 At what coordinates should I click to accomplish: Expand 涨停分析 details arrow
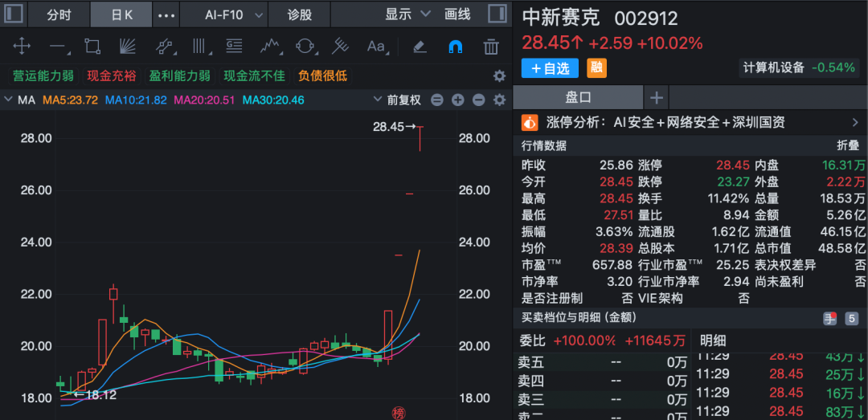(854, 123)
